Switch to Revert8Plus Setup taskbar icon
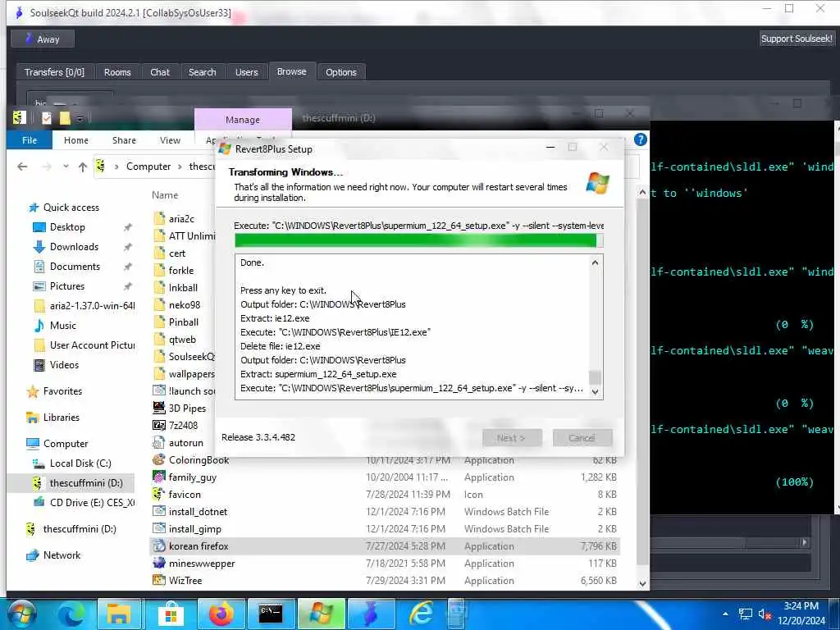The height and width of the screenshot is (630, 840). (321, 614)
